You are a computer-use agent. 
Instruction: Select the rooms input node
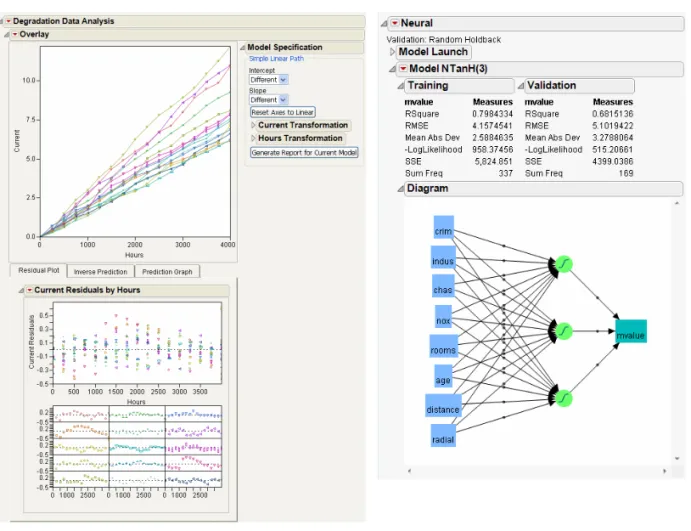443,346
